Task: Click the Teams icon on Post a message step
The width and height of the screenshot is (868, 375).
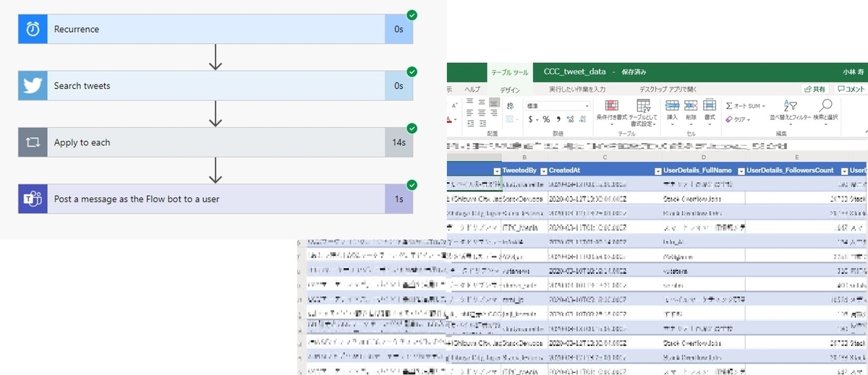Action: 33,199
